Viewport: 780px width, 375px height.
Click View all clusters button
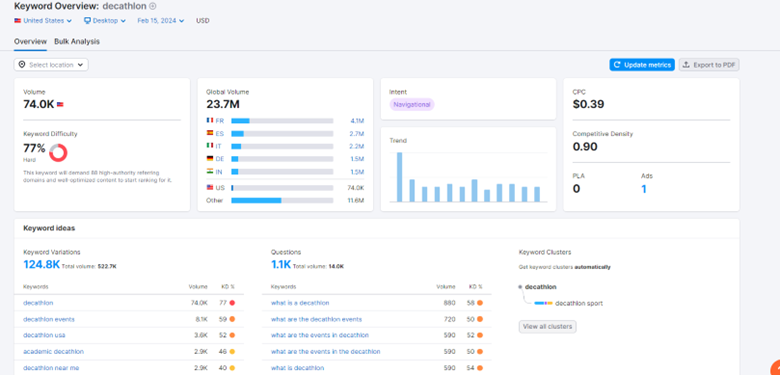pyautogui.click(x=547, y=327)
